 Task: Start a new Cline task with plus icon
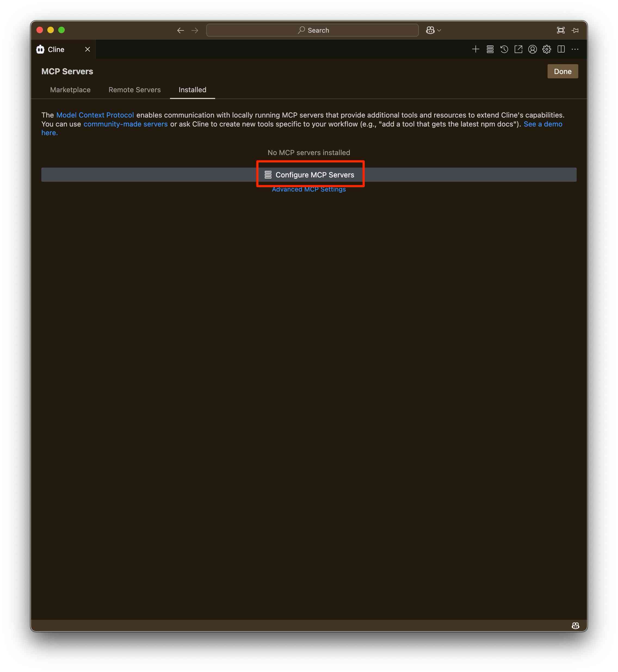point(475,50)
